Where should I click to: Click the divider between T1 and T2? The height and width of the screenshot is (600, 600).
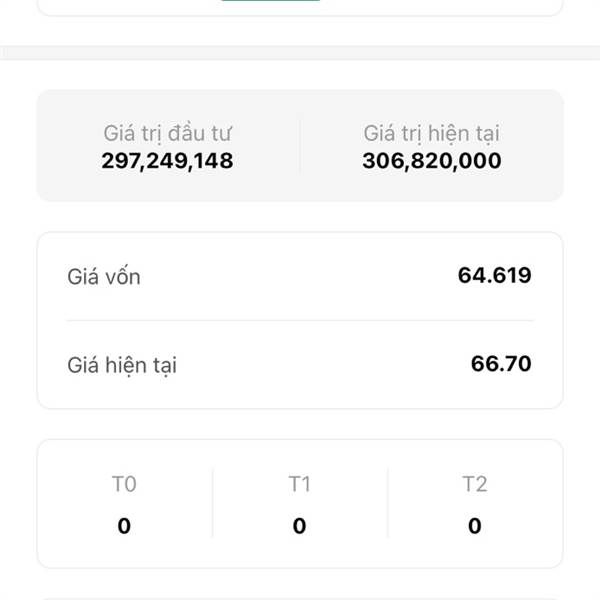click(x=387, y=504)
